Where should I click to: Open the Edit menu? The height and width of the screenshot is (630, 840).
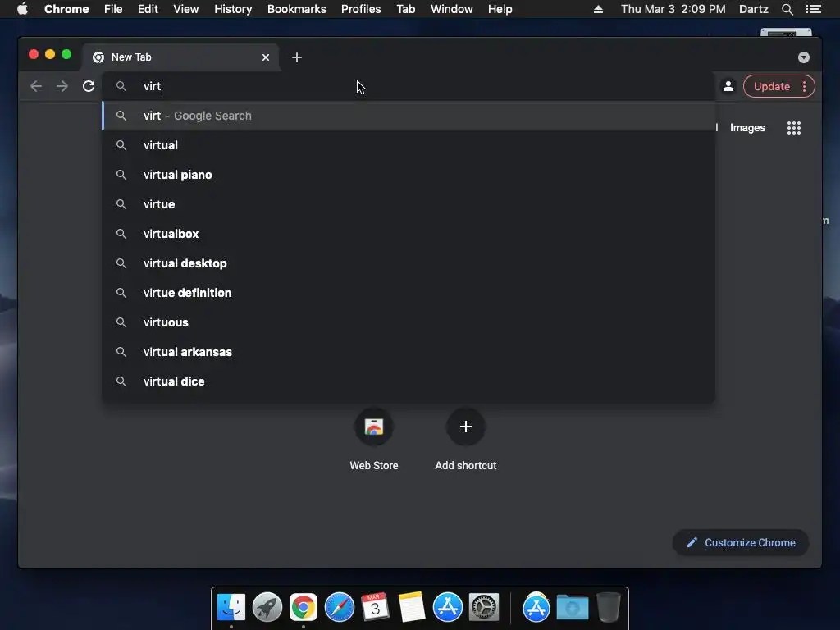(x=148, y=9)
